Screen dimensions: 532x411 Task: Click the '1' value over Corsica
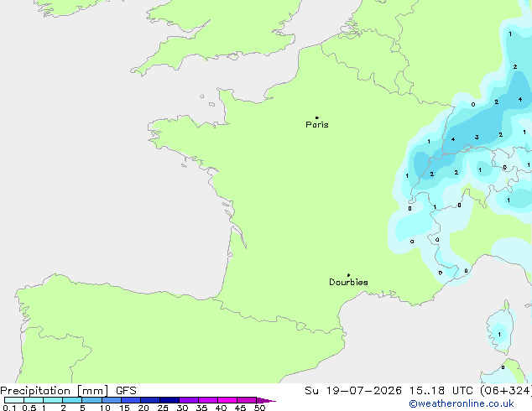(x=499, y=335)
